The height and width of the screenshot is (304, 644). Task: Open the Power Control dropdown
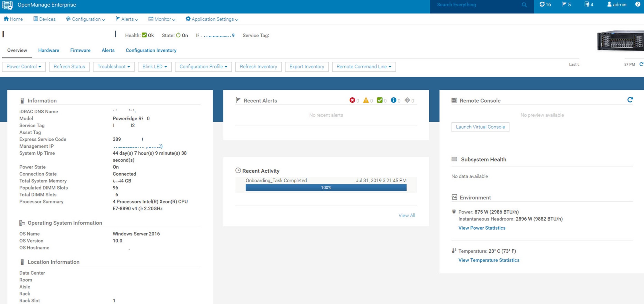24,67
